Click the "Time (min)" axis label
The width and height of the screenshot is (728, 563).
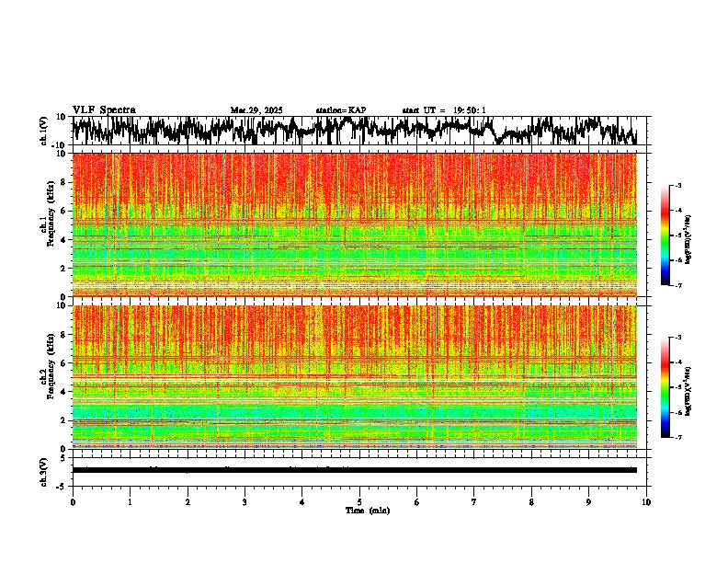point(368,511)
